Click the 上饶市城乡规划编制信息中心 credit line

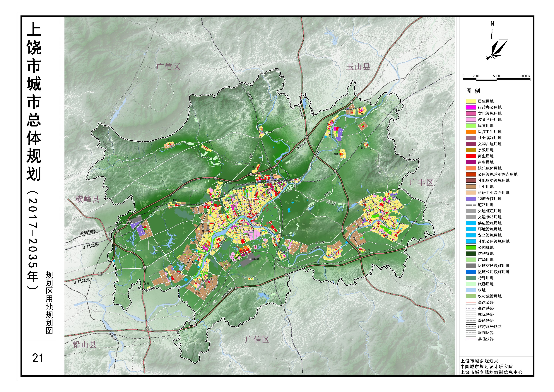pos(491,372)
